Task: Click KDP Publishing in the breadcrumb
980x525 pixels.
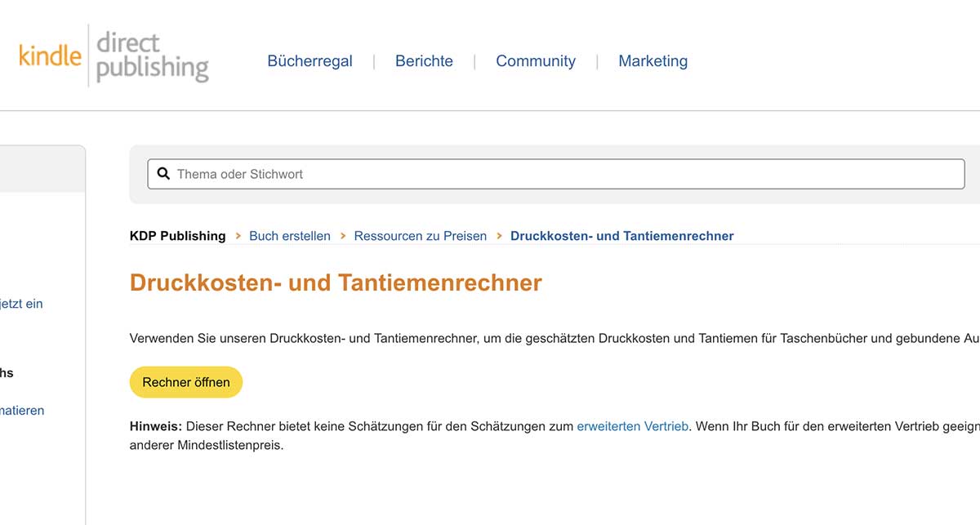Action: pos(177,236)
